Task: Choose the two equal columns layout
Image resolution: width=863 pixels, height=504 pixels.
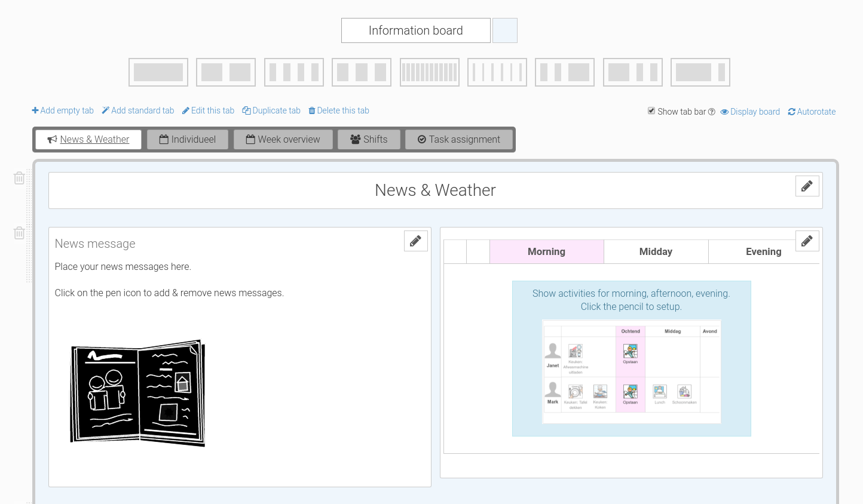Action: click(x=226, y=72)
